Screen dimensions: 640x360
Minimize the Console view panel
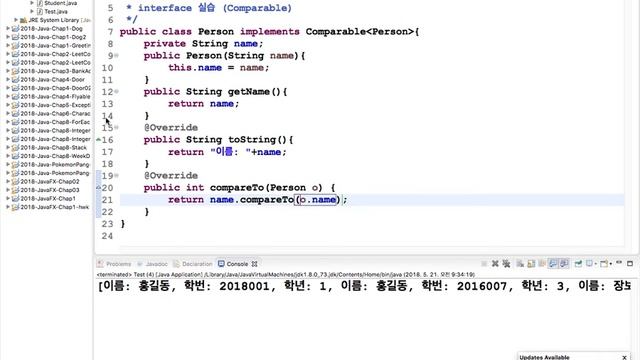pos(619,262)
